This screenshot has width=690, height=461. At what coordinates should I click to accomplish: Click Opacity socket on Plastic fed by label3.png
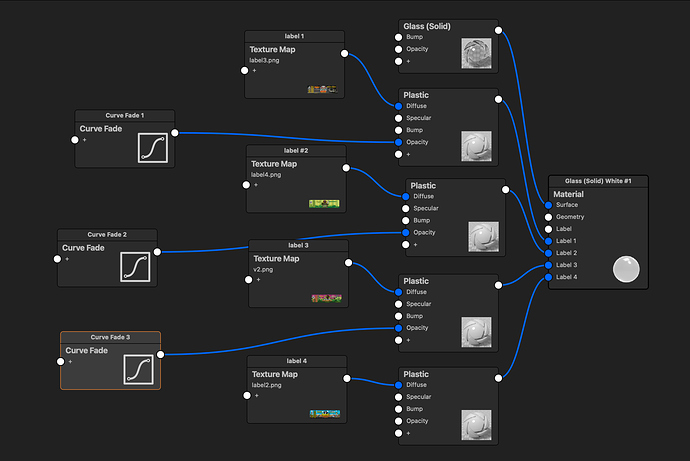point(399,142)
